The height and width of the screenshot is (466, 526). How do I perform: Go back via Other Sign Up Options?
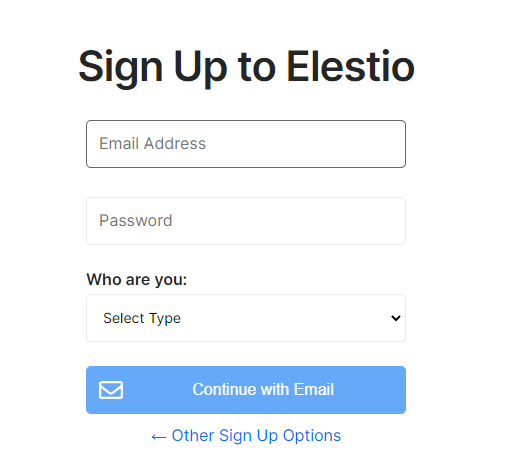pyautogui.click(x=246, y=436)
